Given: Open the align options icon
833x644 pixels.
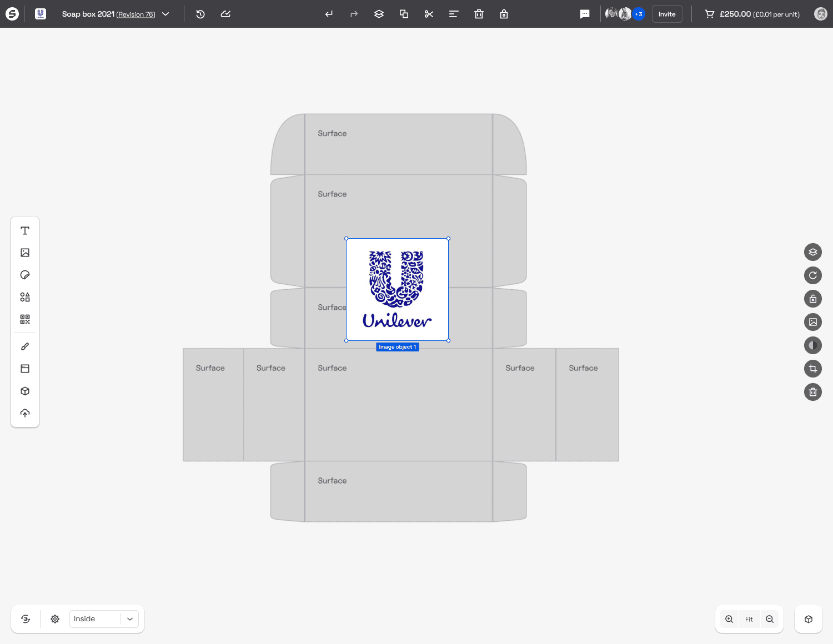Looking at the screenshot, I should coord(454,14).
